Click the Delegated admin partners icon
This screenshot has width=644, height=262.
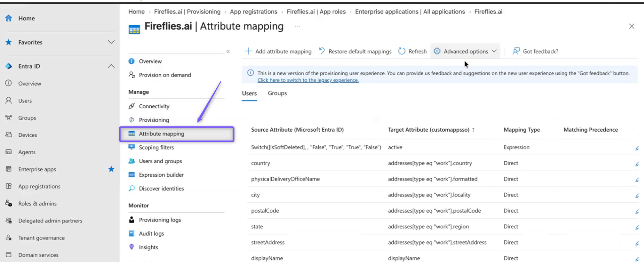pos(9,221)
